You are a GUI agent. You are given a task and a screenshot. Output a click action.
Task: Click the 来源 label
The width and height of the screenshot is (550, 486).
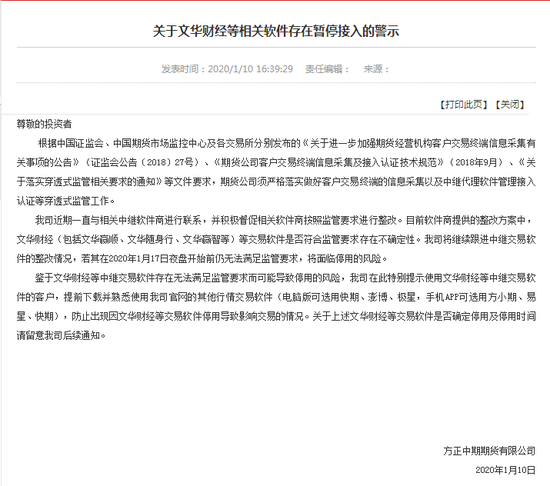pyautogui.click(x=376, y=69)
